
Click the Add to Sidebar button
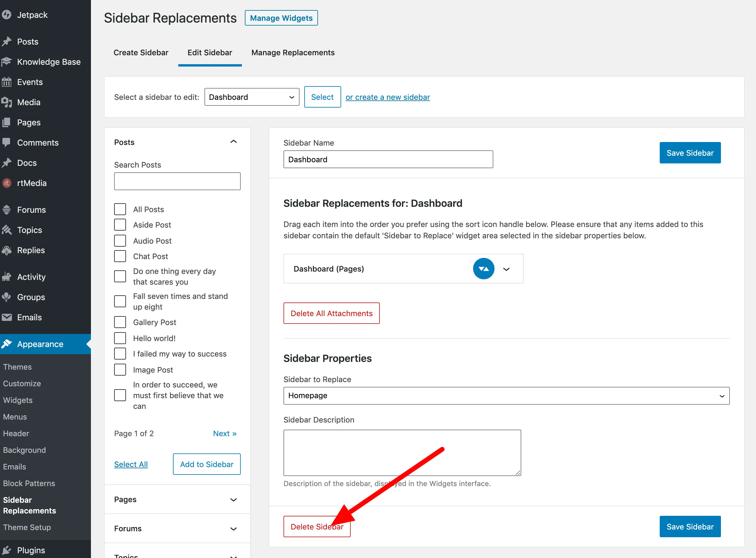(x=207, y=464)
